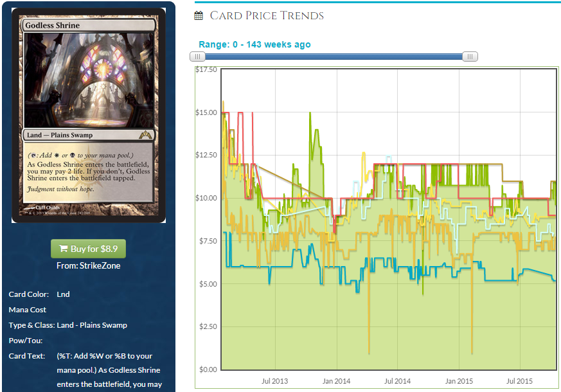This screenshot has height=392, width=561.
Task: Click the blue range slider track
Action: (x=334, y=57)
